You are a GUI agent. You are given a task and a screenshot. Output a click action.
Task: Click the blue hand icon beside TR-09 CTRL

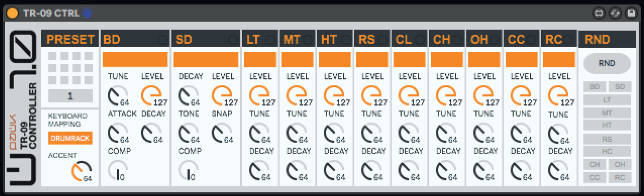[86, 13]
